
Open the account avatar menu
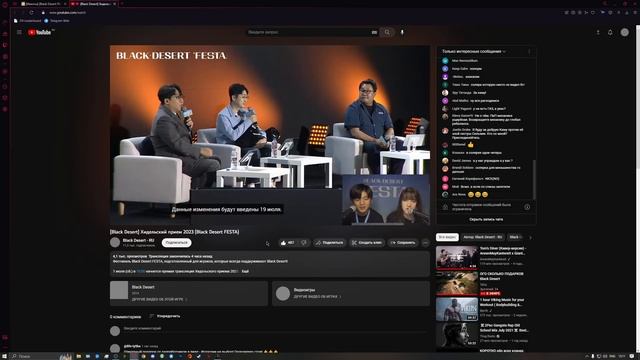click(x=624, y=32)
